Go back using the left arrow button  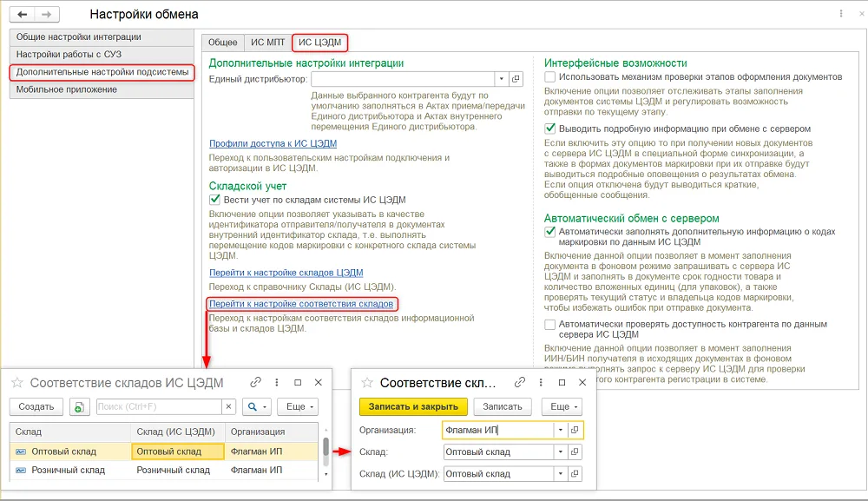tap(23, 15)
